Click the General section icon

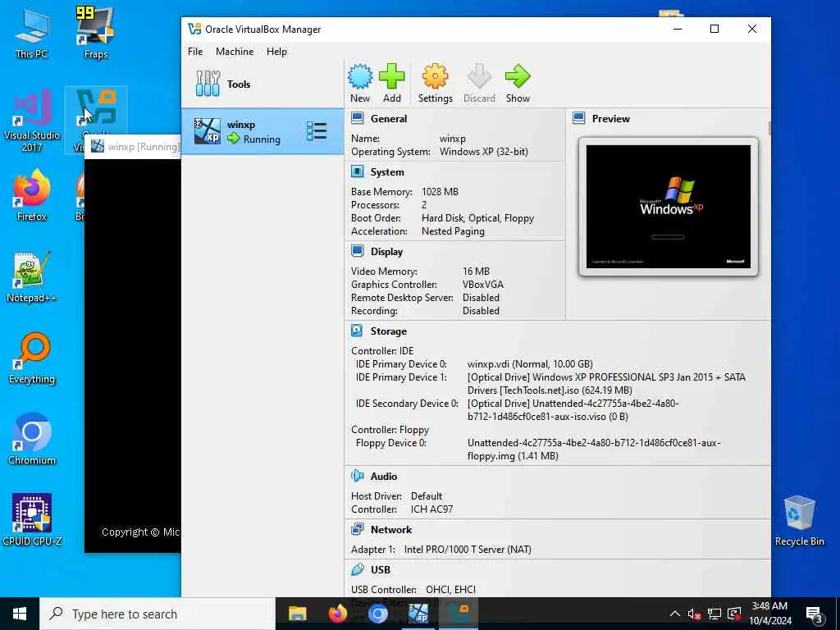click(358, 118)
